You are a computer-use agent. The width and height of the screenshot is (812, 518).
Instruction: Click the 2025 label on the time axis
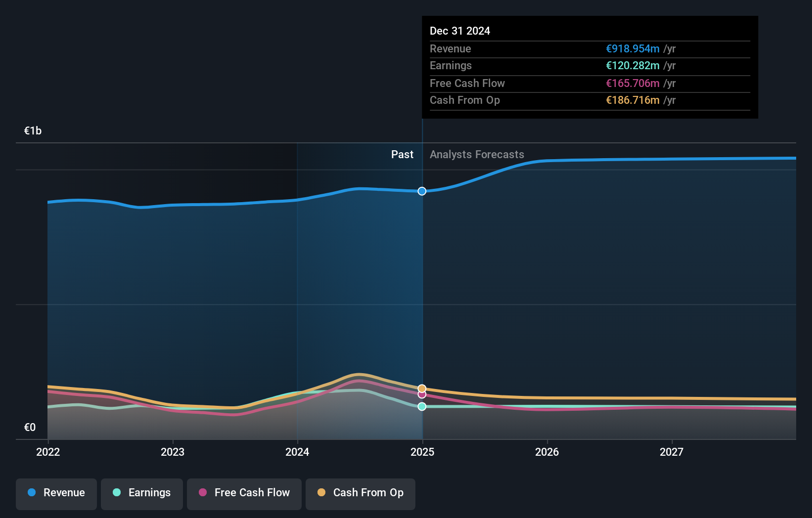(x=422, y=452)
